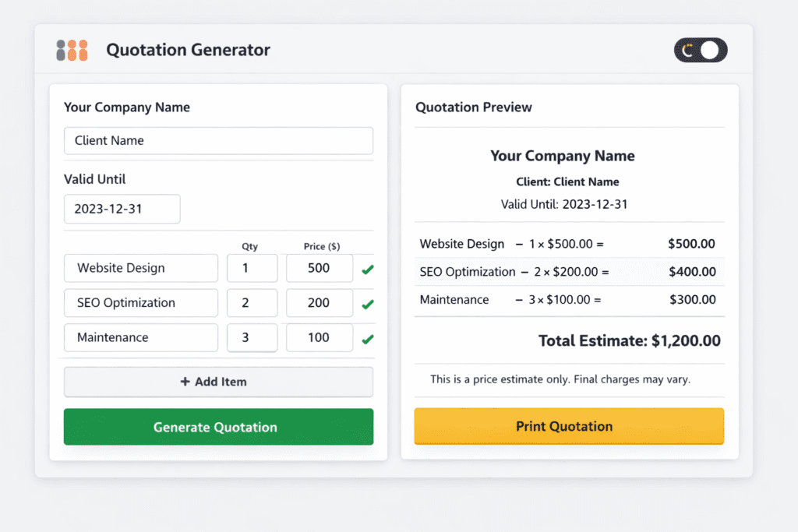Screen dimensions: 798x532
Task: Select the Website Design price field
Action: (320, 269)
